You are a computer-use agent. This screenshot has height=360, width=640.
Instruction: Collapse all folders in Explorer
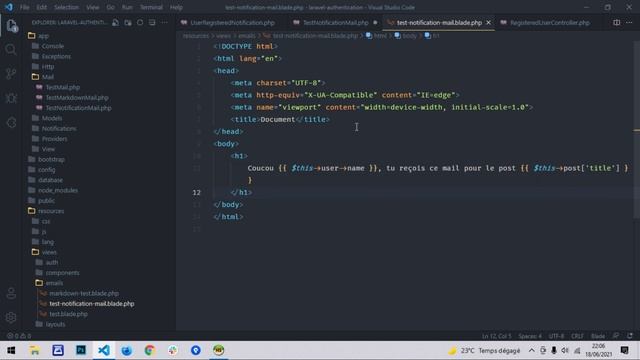pyautogui.click(x=152, y=22)
